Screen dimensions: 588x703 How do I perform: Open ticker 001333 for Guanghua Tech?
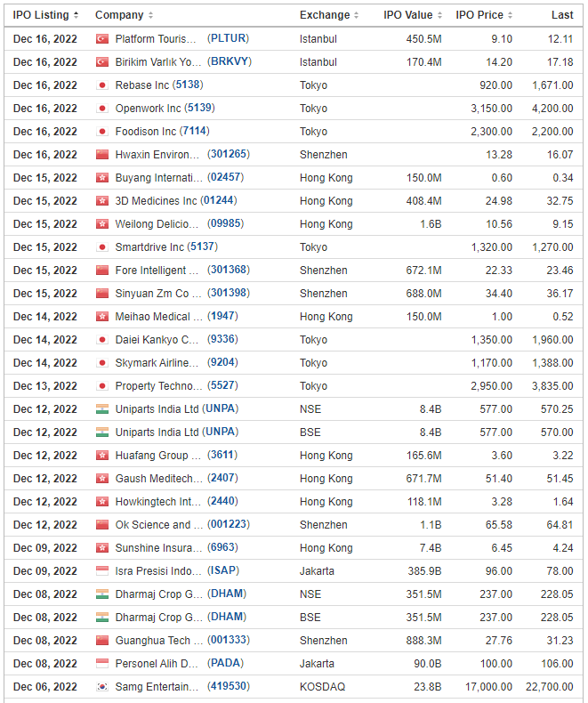[x=228, y=640]
